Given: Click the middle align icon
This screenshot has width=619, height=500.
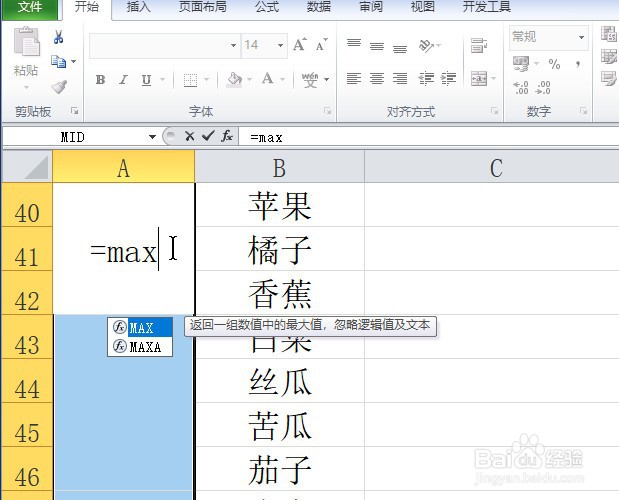Looking at the screenshot, I should click(x=377, y=47).
